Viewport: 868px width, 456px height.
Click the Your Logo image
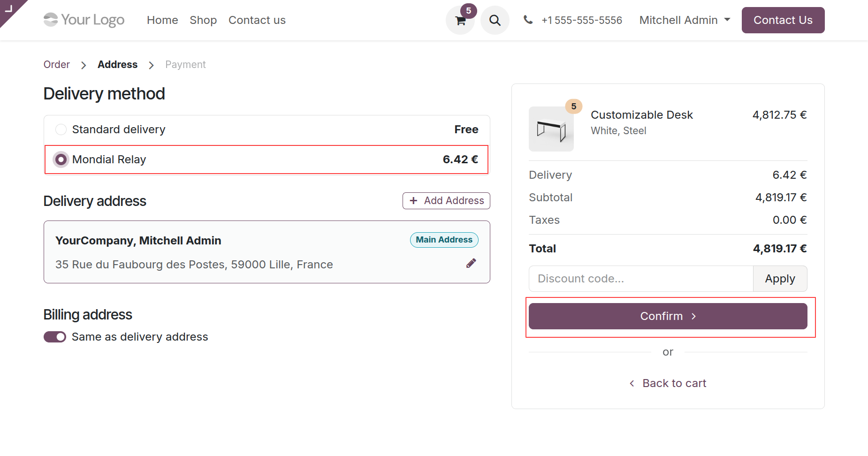tap(84, 20)
